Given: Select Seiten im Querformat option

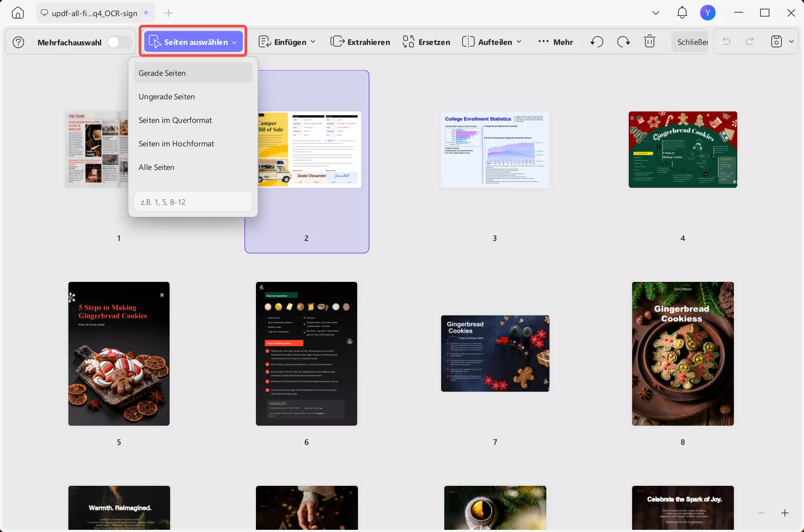Looking at the screenshot, I should point(193,120).
